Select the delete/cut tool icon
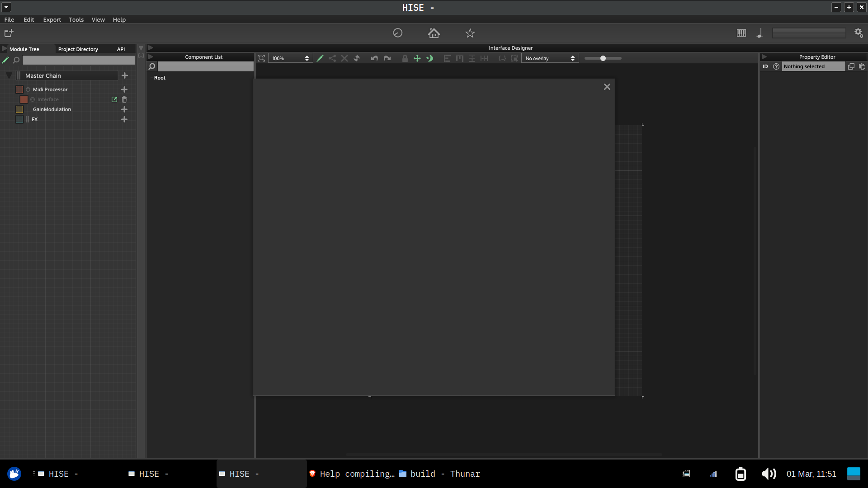This screenshot has height=488, width=868. tap(344, 58)
